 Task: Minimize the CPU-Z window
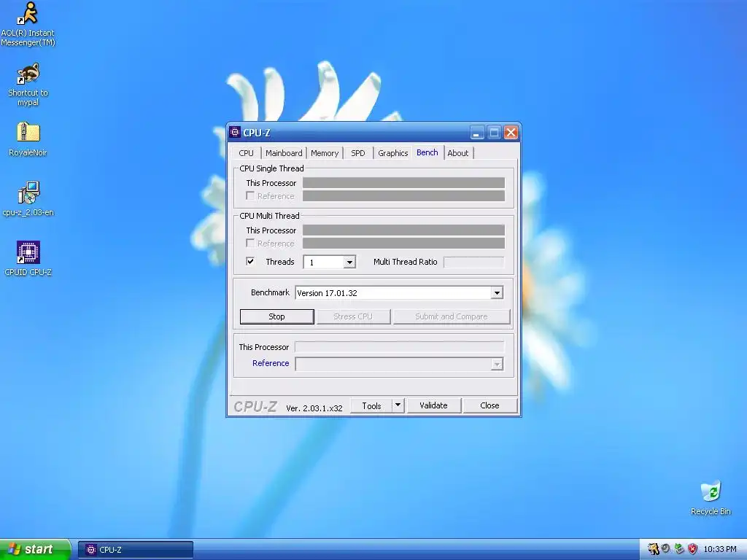pyautogui.click(x=476, y=133)
